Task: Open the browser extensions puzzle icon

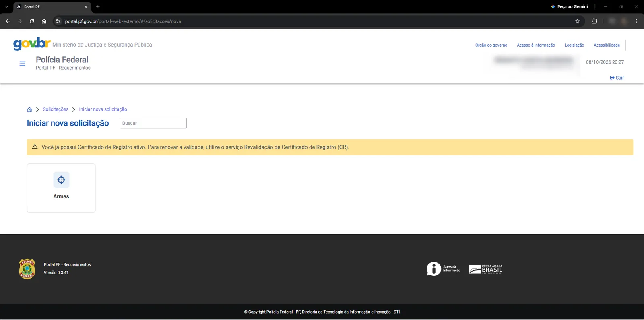Action: [x=594, y=21]
